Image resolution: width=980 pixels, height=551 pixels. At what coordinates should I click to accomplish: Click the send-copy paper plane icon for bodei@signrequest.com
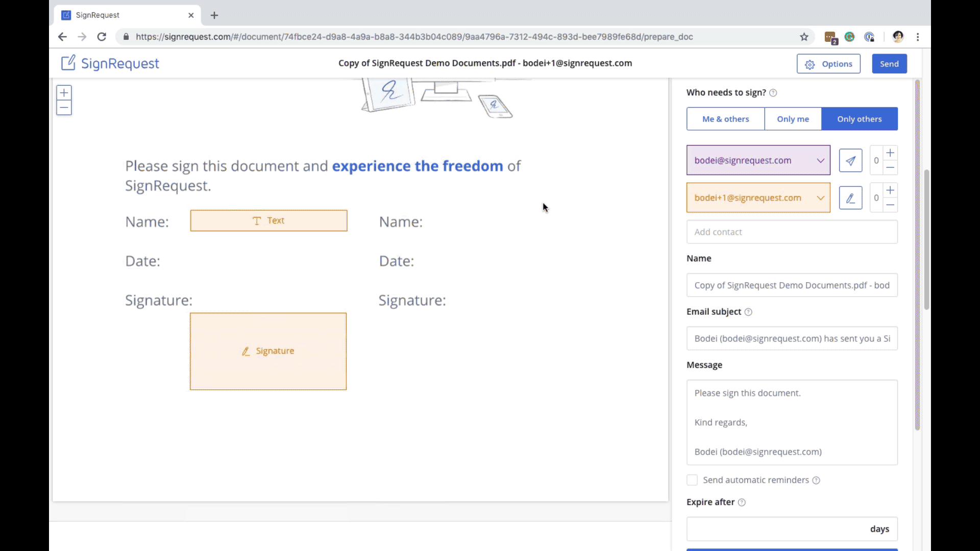pyautogui.click(x=850, y=160)
